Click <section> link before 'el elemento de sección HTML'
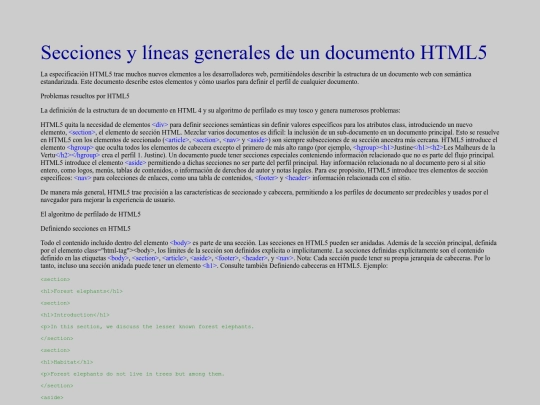540x405 pixels. [x=82, y=132]
